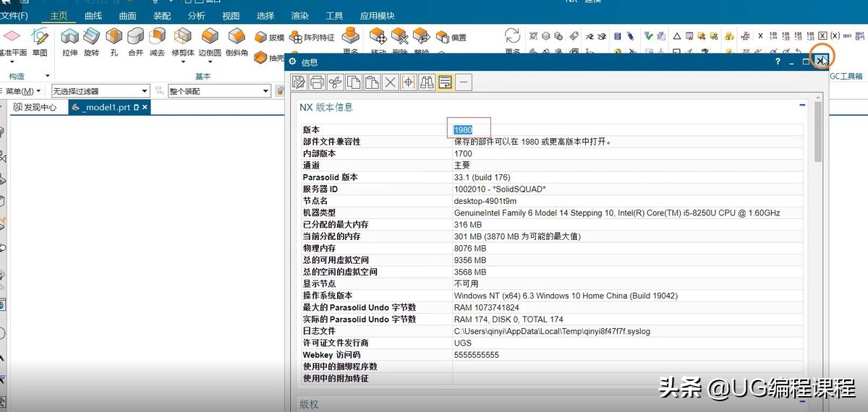The image size is (868, 412).
Task: Click the green checkmark icon in ribbon
Action: 649,35
